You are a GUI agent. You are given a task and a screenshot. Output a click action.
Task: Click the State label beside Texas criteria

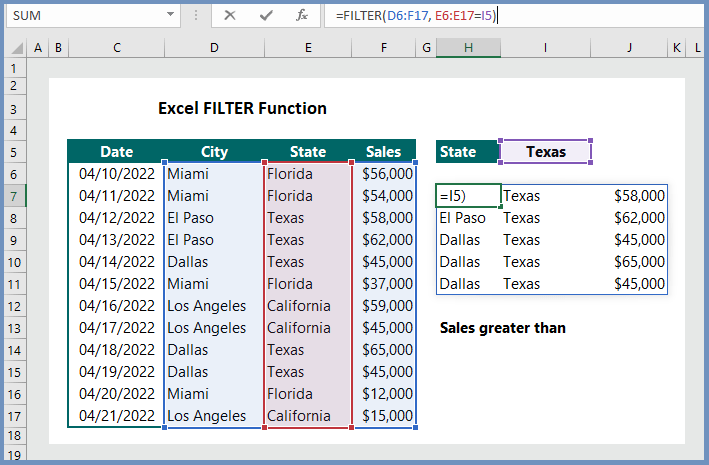click(468, 152)
